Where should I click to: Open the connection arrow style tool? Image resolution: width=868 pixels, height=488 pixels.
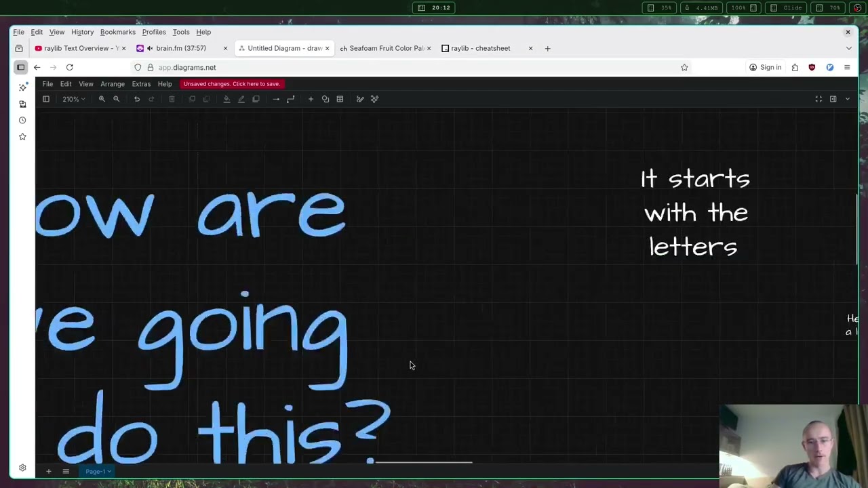point(276,99)
